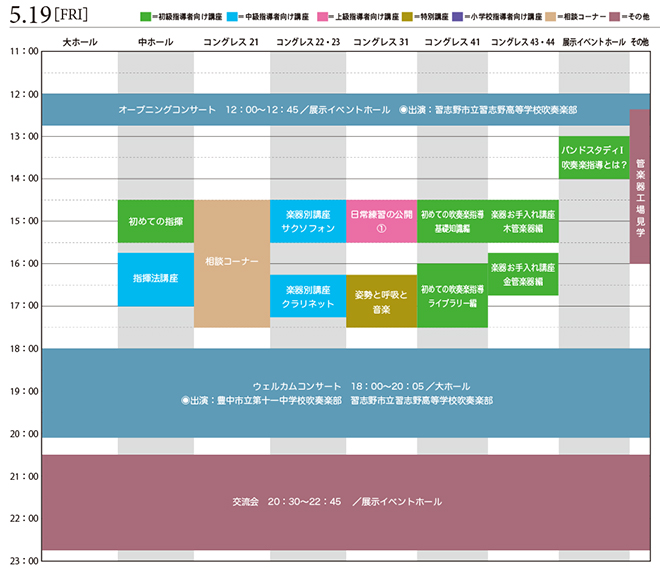Select the 日常練習の公開① session
This screenshot has height=572, width=660.
(x=381, y=221)
